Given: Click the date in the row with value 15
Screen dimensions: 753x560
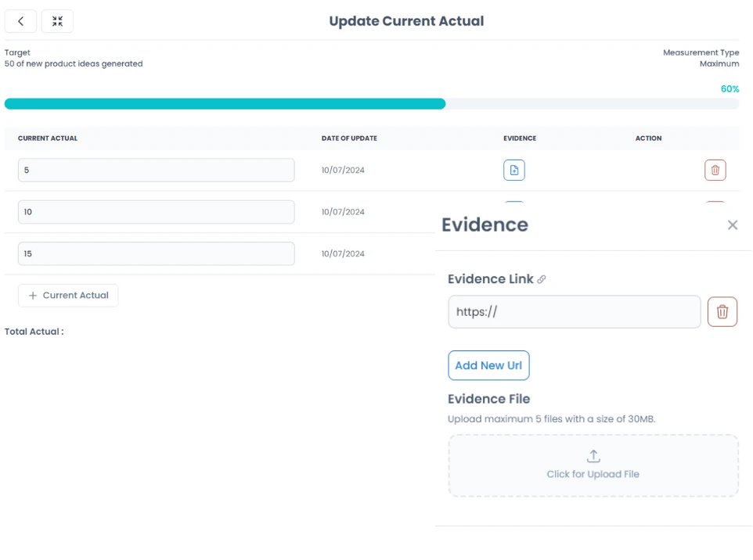Looking at the screenshot, I should click(343, 253).
